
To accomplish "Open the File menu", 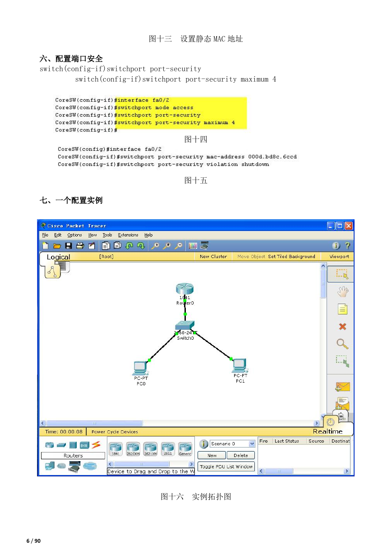I will pos(45,235).
